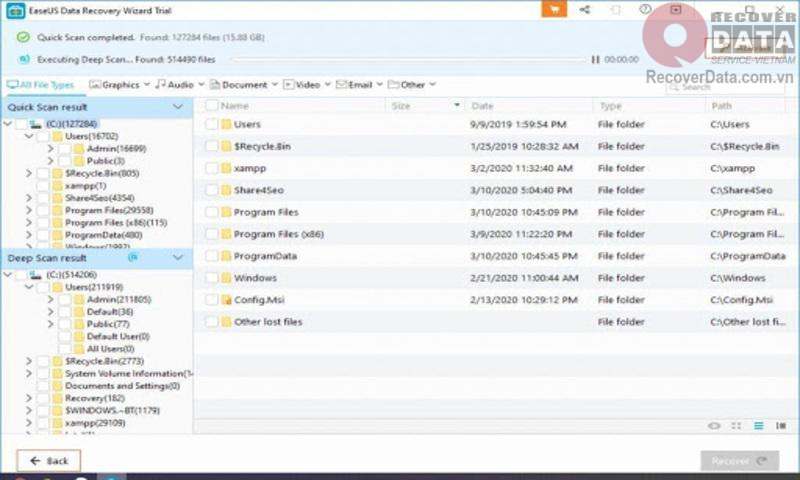
Task: Expand Program Files(29558) tree node
Action: click(x=29, y=210)
